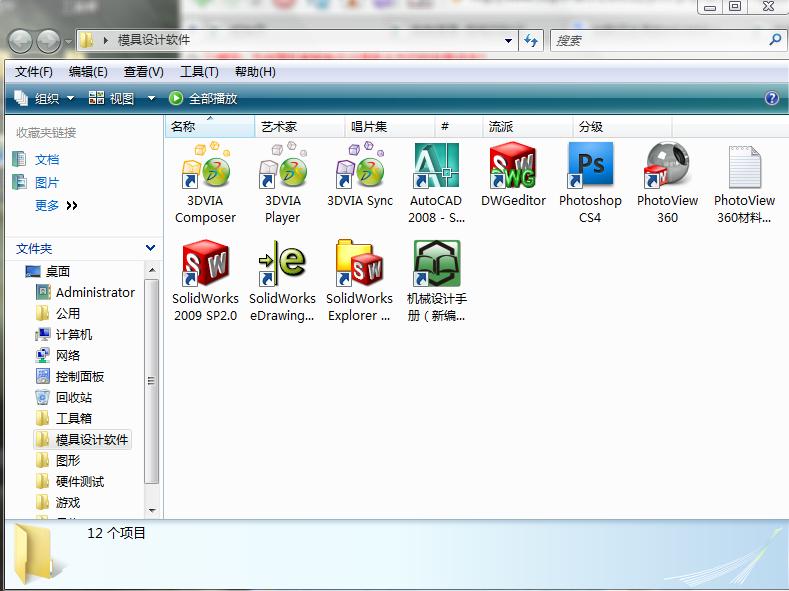Open the 3DVIA Composer shortcut

coord(205,183)
